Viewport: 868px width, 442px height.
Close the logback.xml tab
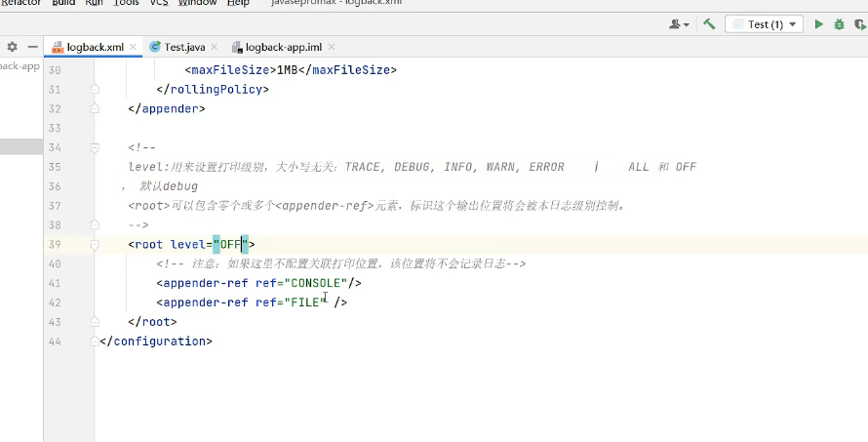(x=133, y=47)
